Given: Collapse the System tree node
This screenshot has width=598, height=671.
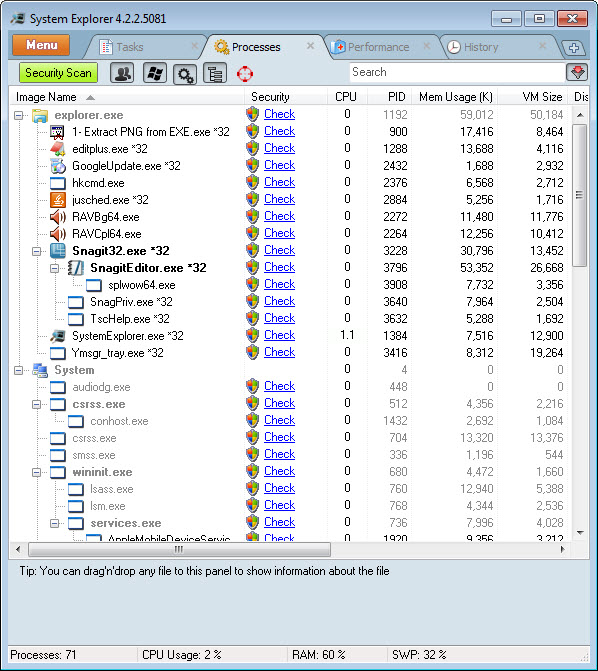Looking at the screenshot, I should (x=18, y=370).
